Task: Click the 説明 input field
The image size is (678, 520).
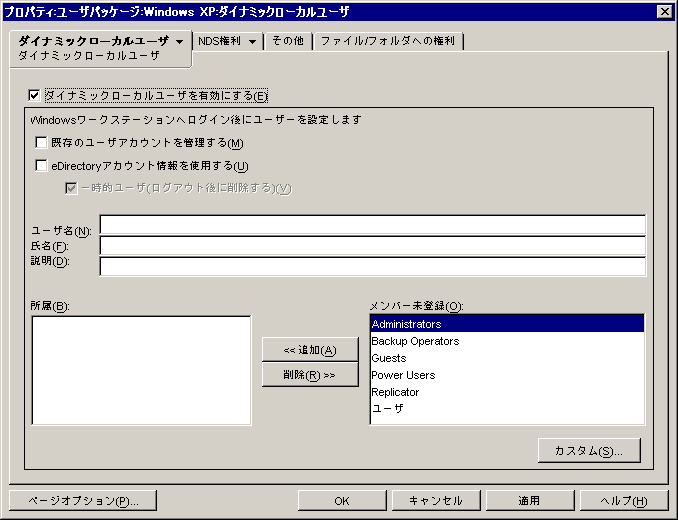Action: click(373, 266)
